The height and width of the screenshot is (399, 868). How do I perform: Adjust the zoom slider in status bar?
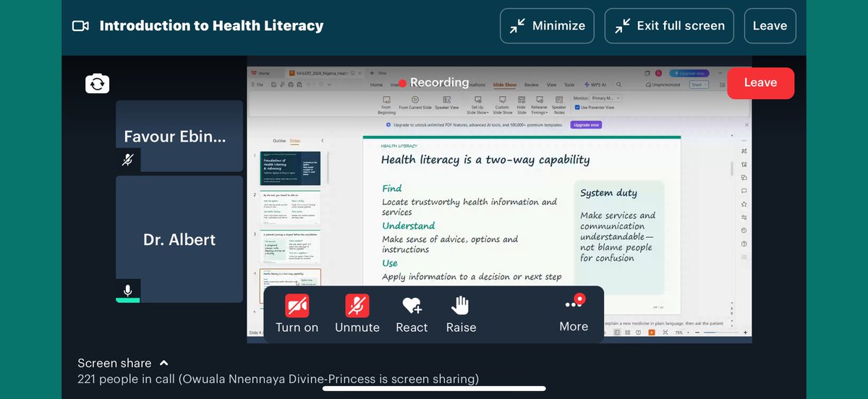tap(720, 332)
